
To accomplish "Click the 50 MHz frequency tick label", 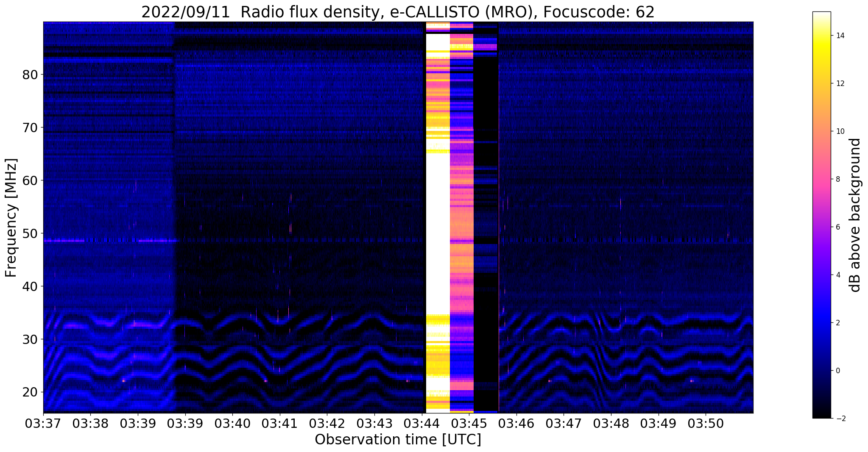I will pyautogui.click(x=30, y=233).
